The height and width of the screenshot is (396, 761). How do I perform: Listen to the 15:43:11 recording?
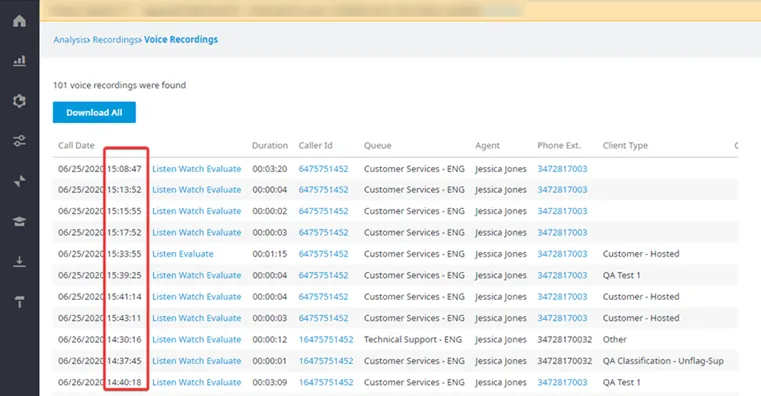164,318
